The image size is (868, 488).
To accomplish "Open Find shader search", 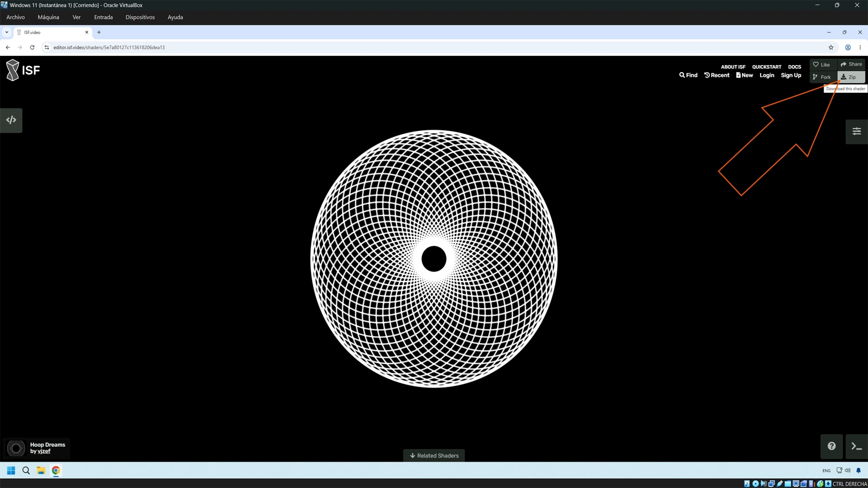I will (688, 75).
